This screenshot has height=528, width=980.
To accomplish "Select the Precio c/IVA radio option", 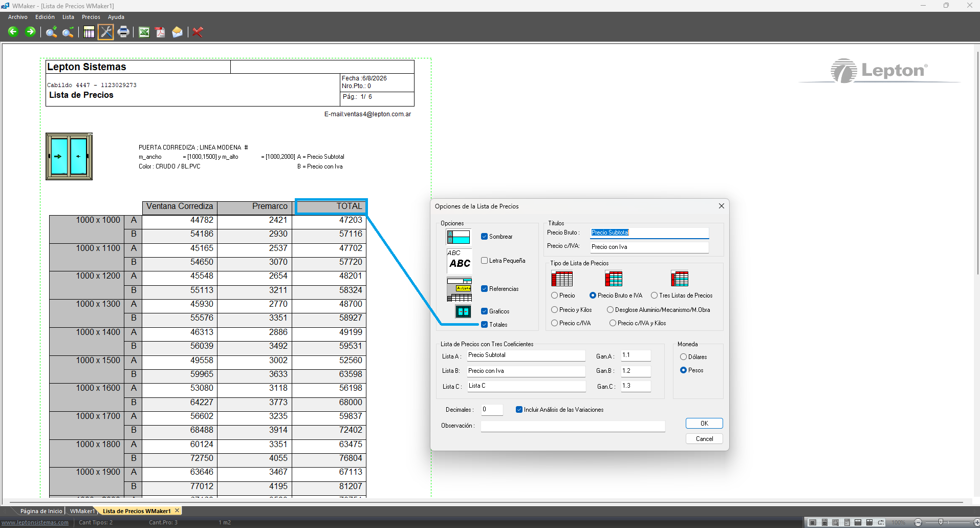I will pyautogui.click(x=554, y=323).
